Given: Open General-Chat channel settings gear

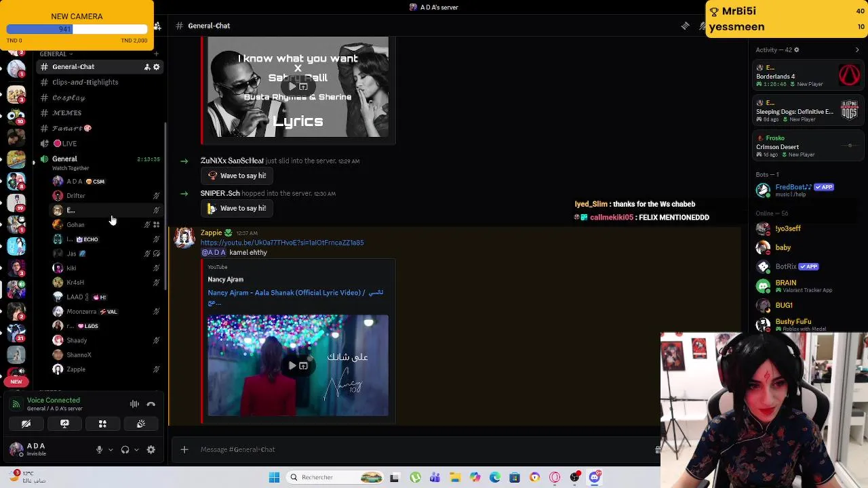Looking at the screenshot, I should point(156,67).
